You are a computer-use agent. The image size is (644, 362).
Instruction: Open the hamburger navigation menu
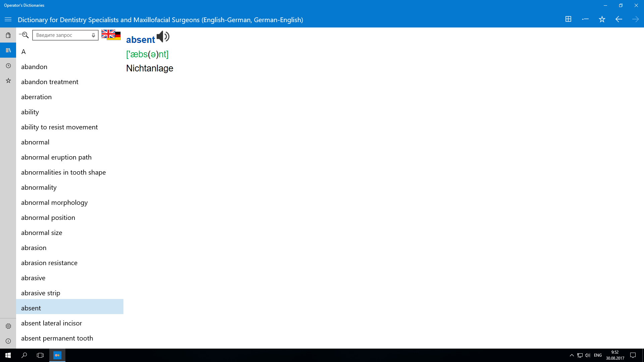(x=8, y=20)
